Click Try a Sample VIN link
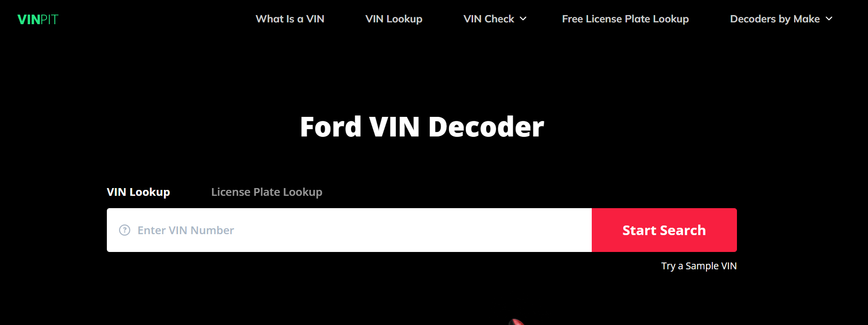This screenshot has width=868, height=325. pyautogui.click(x=699, y=266)
